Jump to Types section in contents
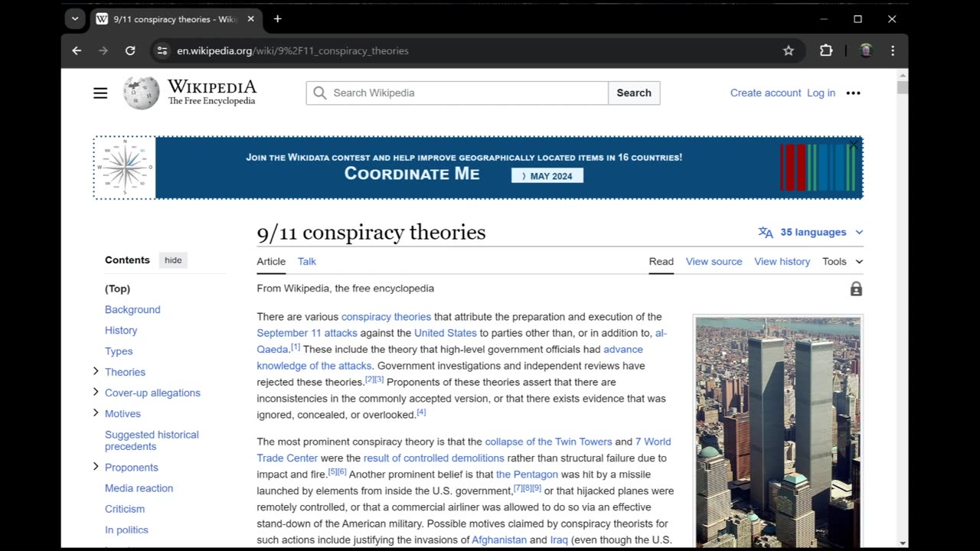The image size is (980, 551). coord(119,350)
